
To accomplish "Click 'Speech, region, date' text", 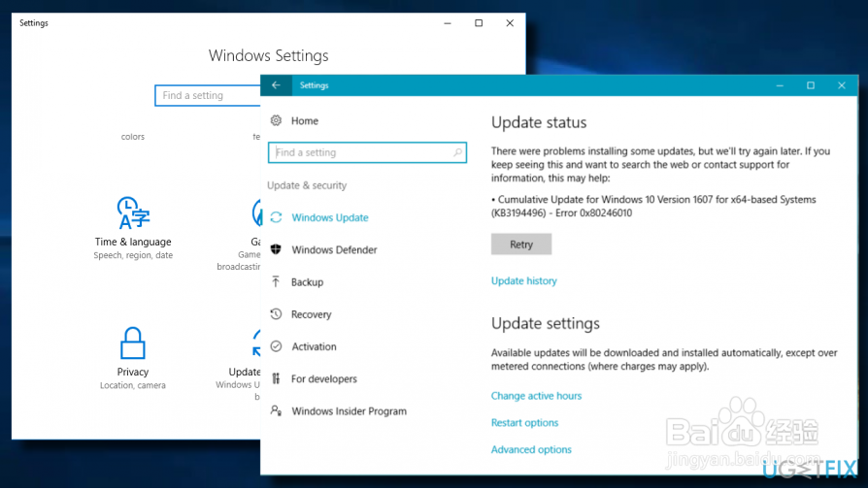I will (133, 255).
